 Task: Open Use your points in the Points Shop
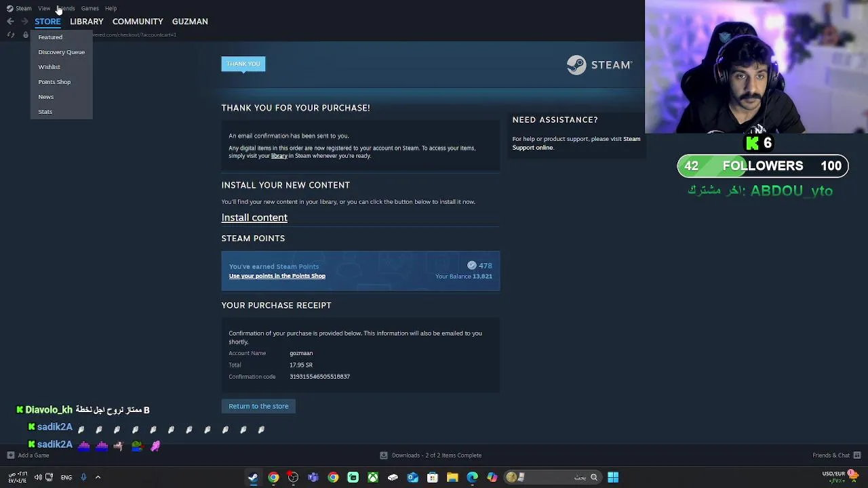[x=277, y=276]
